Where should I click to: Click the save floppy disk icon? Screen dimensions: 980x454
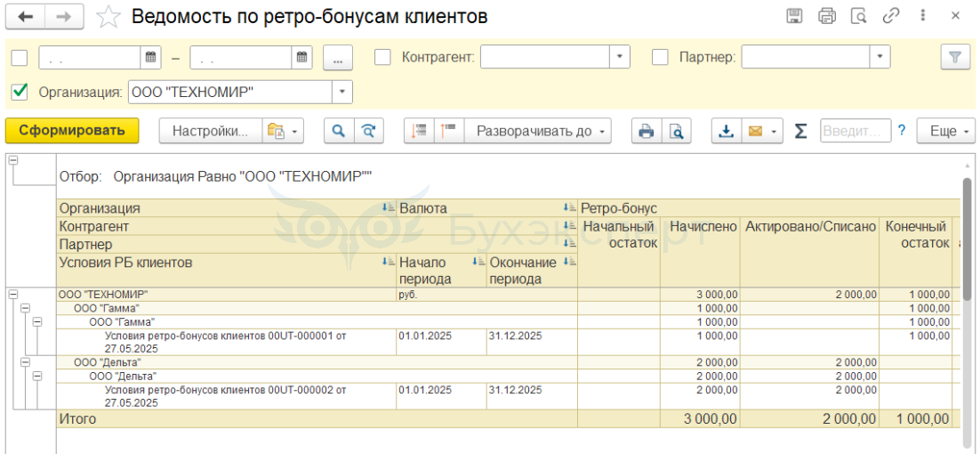795,16
